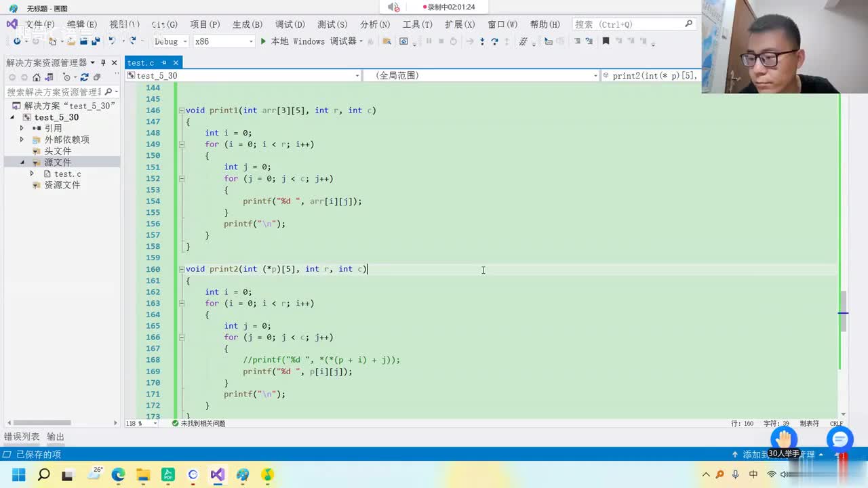
Task: Click the Pause recording icon in debug toolbar
Action: click(x=429, y=41)
